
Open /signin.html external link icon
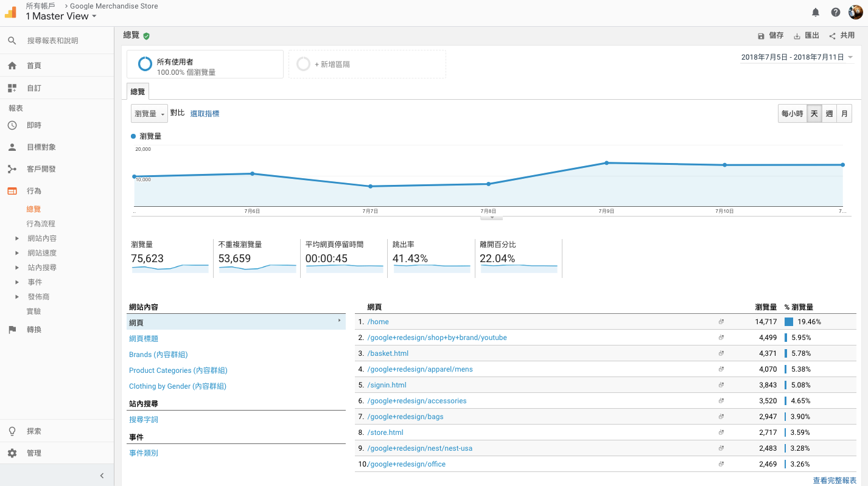[721, 385]
